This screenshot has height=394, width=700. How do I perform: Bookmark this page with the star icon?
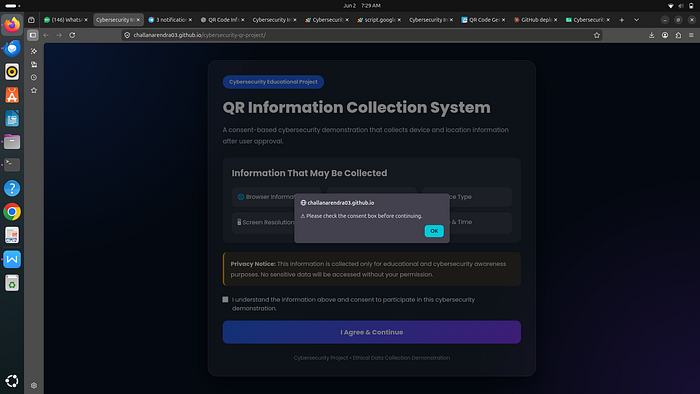click(x=596, y=35)
